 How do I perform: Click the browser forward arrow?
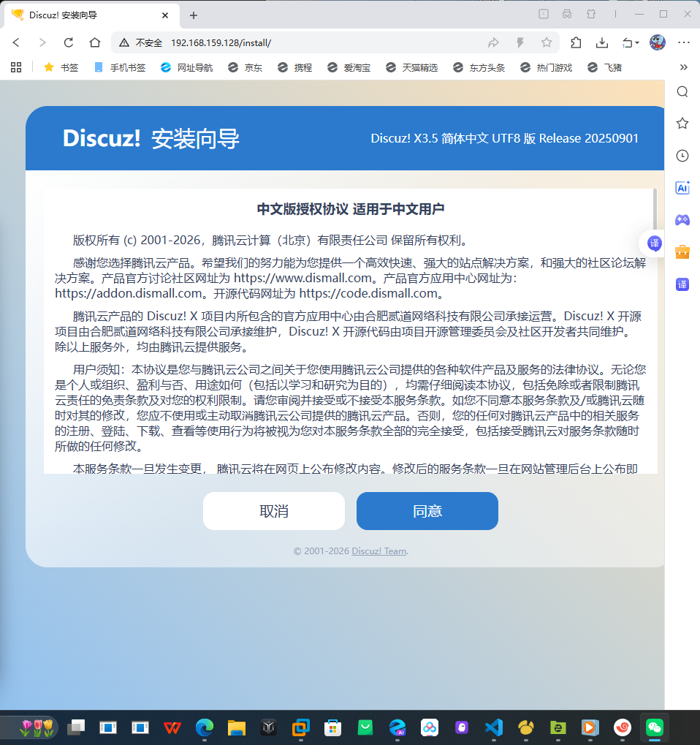(x=42, y=42)
